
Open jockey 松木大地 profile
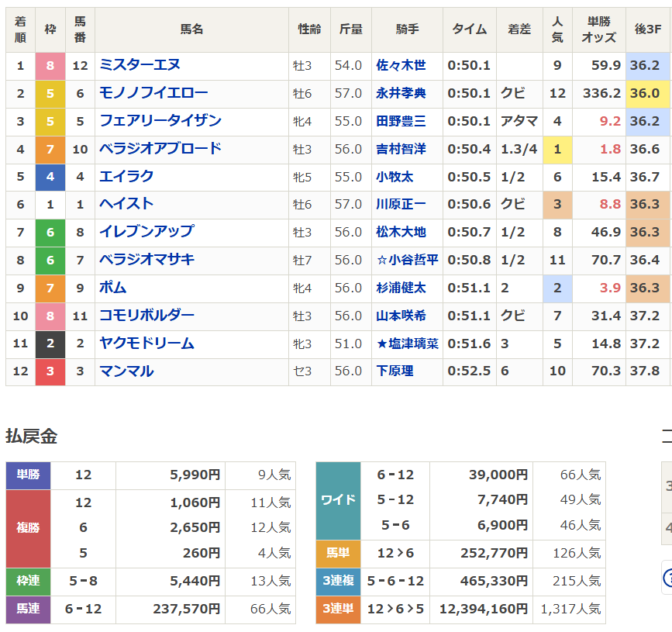[401, 232]
